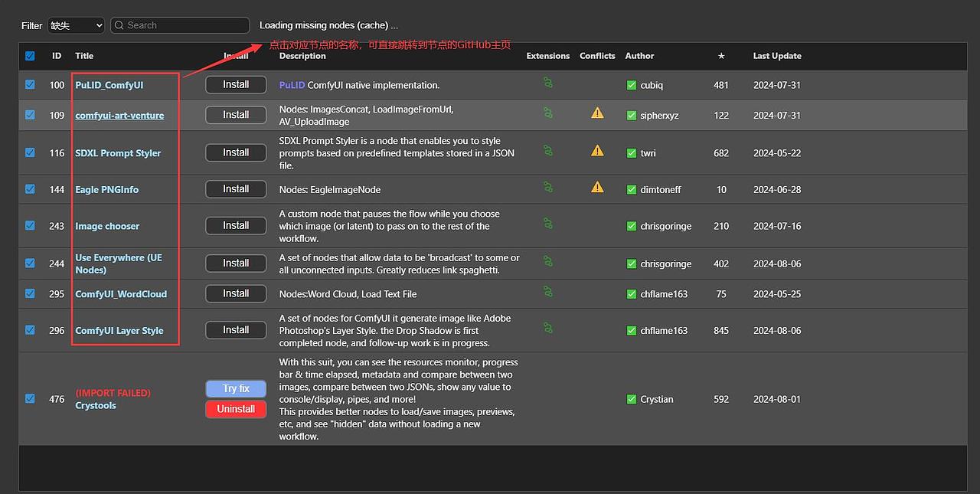The height and width of the screenshot is (494, 980).
Task: Sort the list by the star column
Action: [x=721, y=56]
